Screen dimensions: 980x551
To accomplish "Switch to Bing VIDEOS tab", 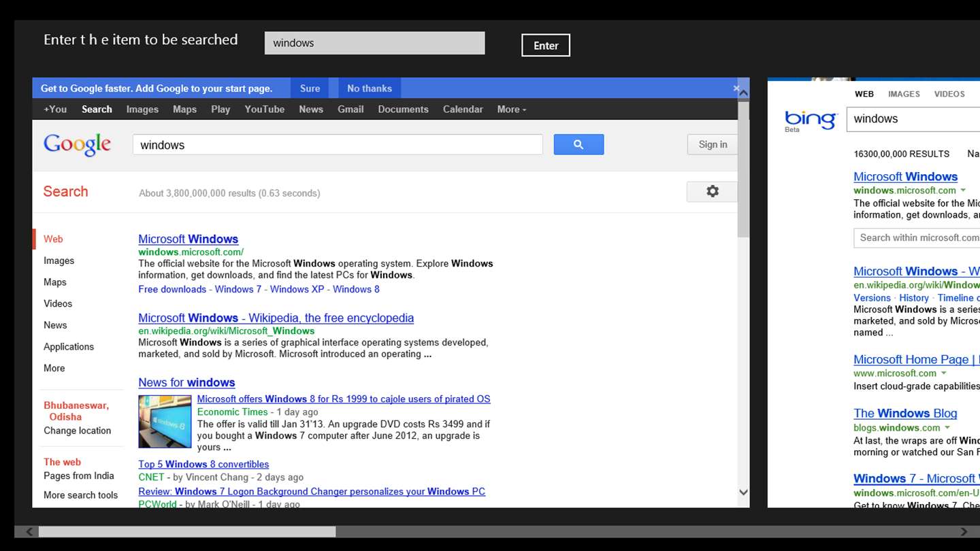I will point(949,94).
